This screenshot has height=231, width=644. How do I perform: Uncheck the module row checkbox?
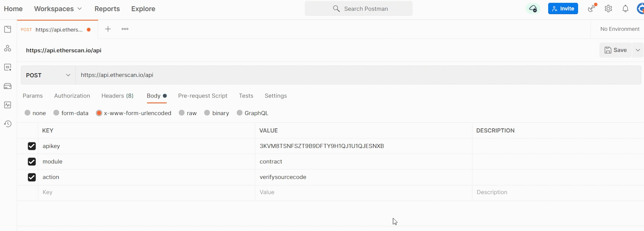click(32, 161)
